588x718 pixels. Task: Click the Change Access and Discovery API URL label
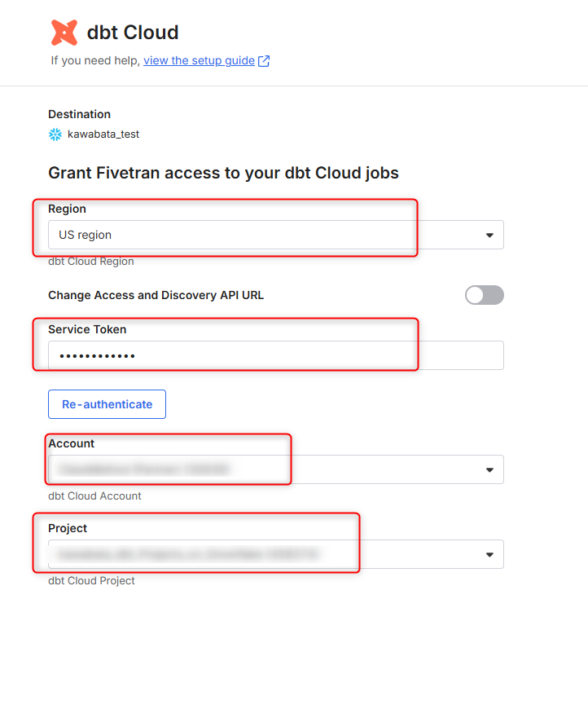pyautogui.click(x=156, y=295)
